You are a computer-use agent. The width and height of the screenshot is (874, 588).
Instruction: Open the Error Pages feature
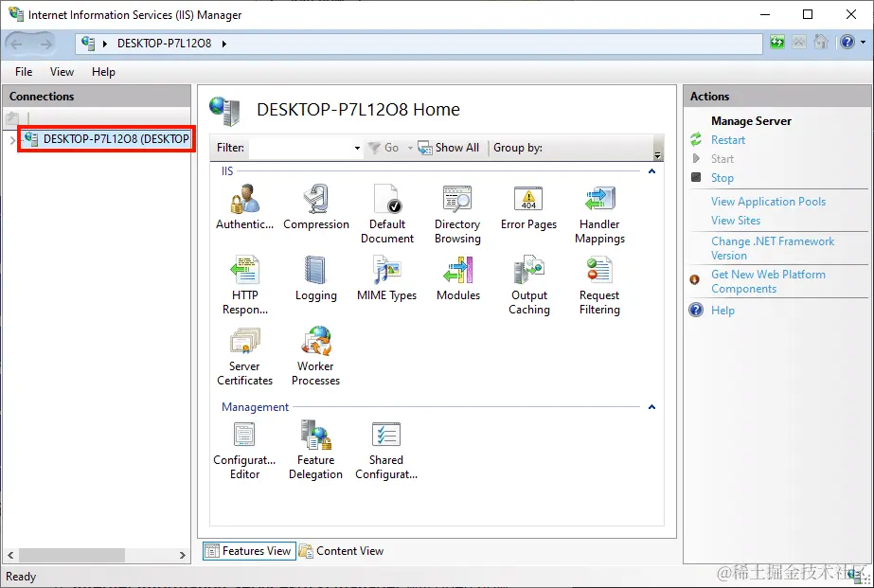click(x=528, y=207)
